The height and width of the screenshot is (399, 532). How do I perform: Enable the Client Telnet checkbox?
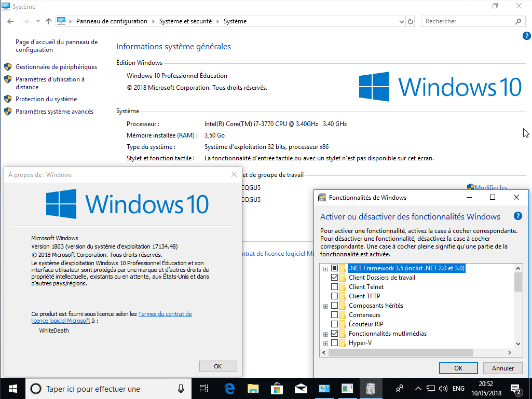tap(334, 287)
